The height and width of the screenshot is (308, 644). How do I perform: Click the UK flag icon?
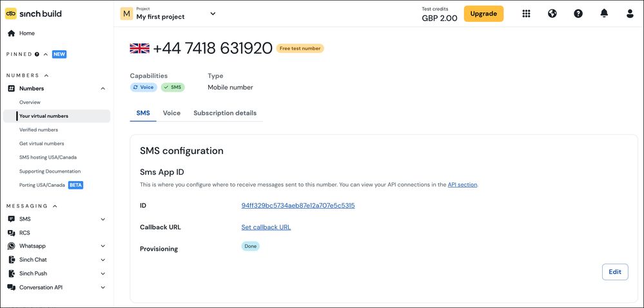coord(140,48)
